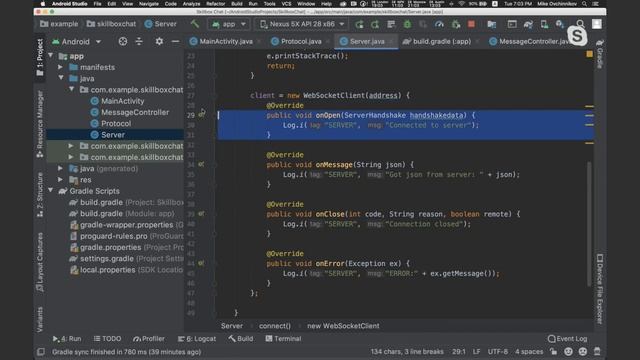Open the Device File Explorer side panel
Screen dimensions: 640x360
(600, 289)
